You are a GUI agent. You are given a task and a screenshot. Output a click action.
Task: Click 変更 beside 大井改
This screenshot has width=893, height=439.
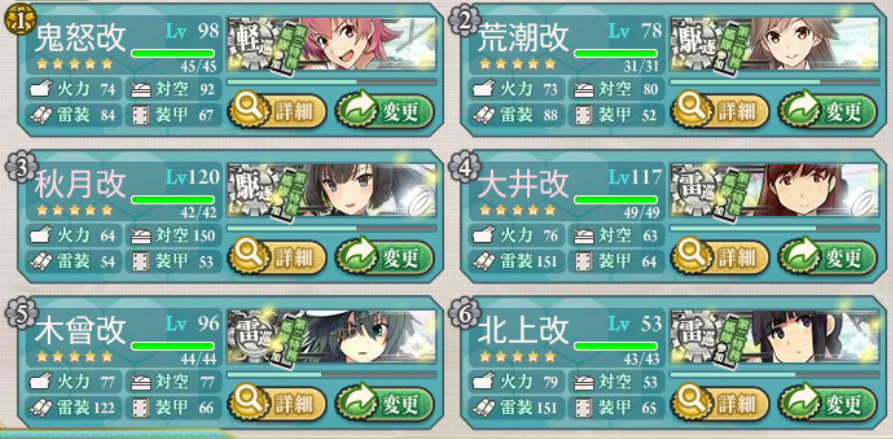pyautogui.click(x=827, y=257)
